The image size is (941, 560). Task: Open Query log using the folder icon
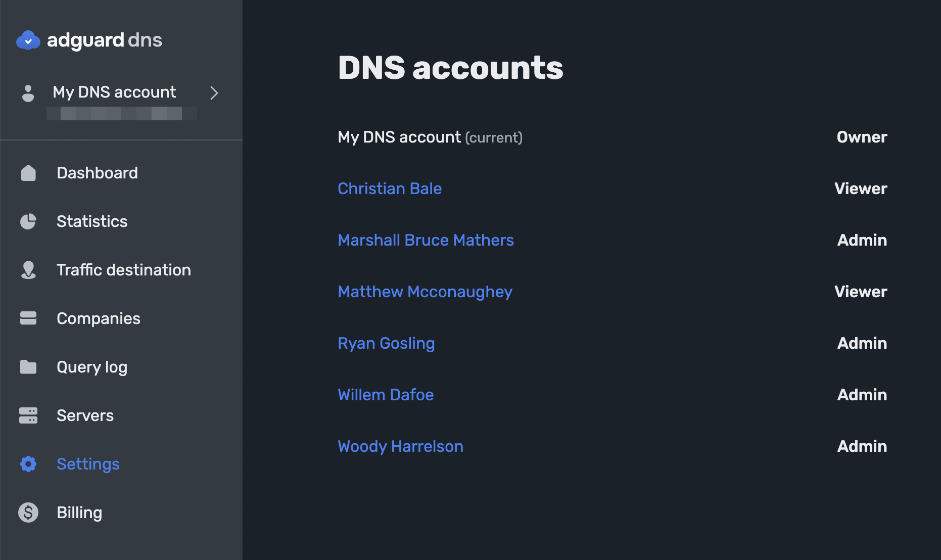coord(28,367)
